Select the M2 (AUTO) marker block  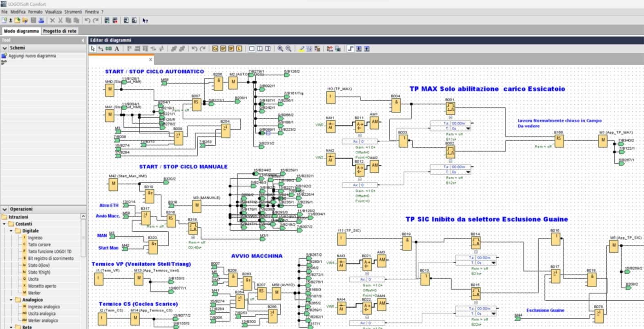point(233,83)
